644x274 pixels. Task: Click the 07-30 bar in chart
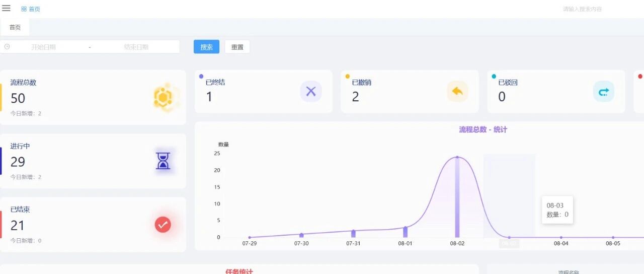coord(301,235)
